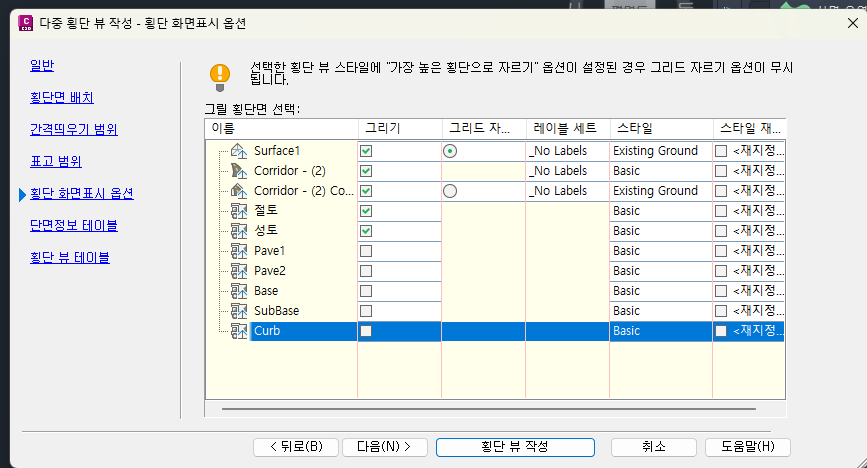The width and height of the screenshot is (867, 468).
Task: Uncheck the draw checkbox for Surface1
Action: (x=366, y=151)
